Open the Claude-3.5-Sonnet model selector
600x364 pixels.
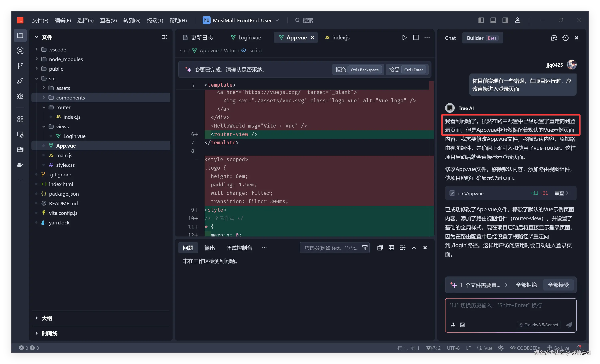(x=539, y=325)
